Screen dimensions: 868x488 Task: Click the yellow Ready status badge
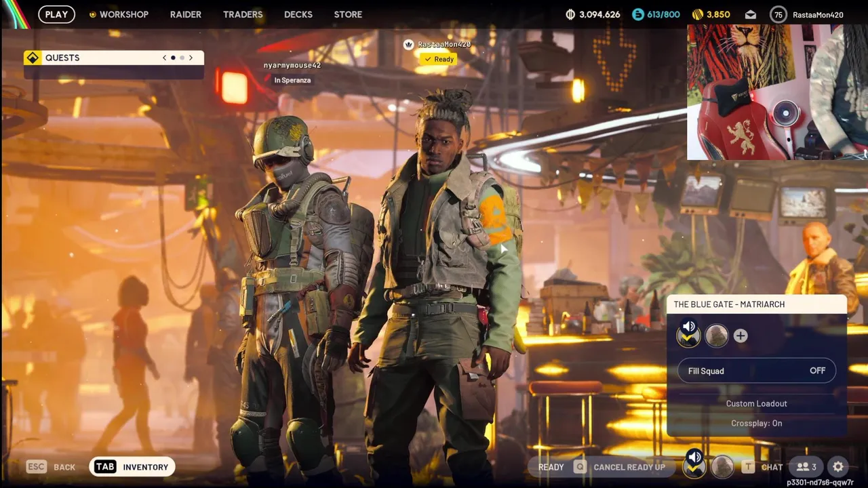(x=439, y=59)
